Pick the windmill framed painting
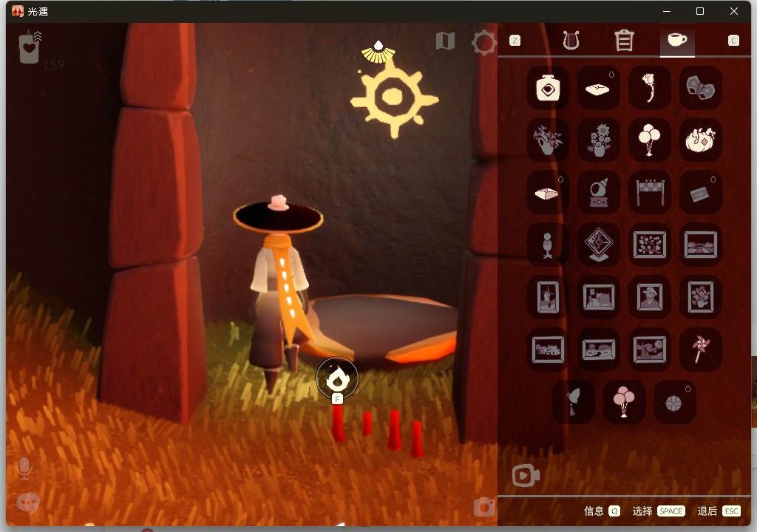The image size is (757, 532). [x=548, y=296]
